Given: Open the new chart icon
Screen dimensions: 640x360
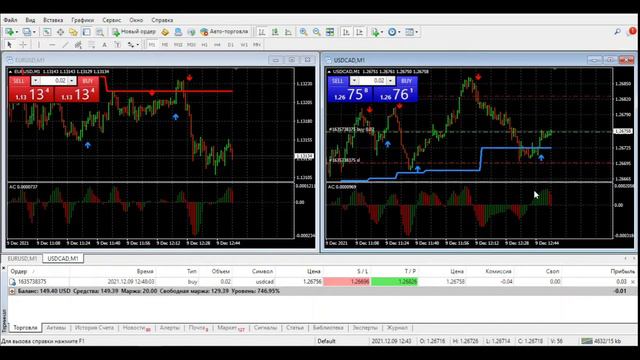Looking at the screenshot, I should (x=9, y=32).
